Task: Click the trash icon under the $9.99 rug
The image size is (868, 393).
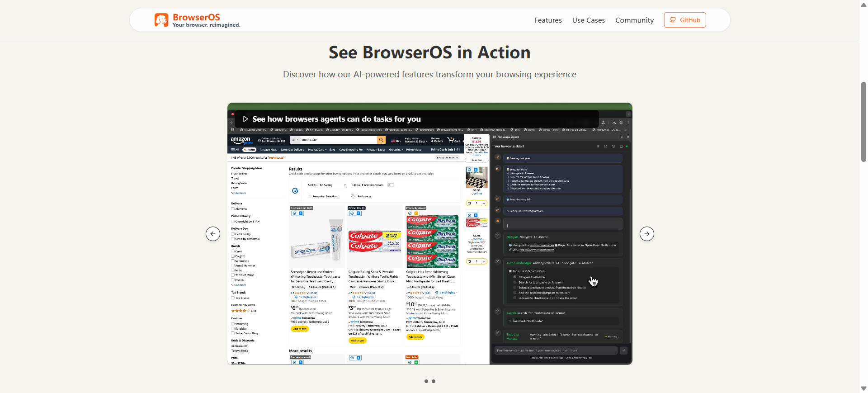Action: click(470, 203)
